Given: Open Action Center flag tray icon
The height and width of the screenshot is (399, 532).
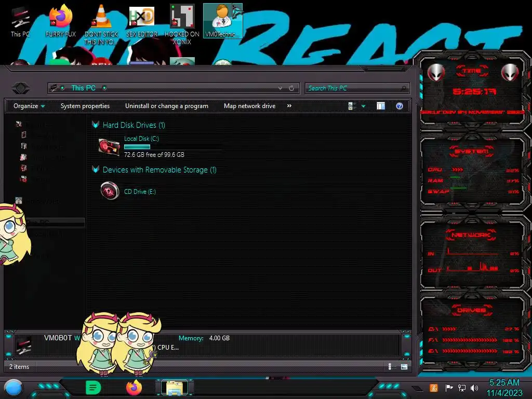Looking at the screenshot, I should (x=449, y=388).
